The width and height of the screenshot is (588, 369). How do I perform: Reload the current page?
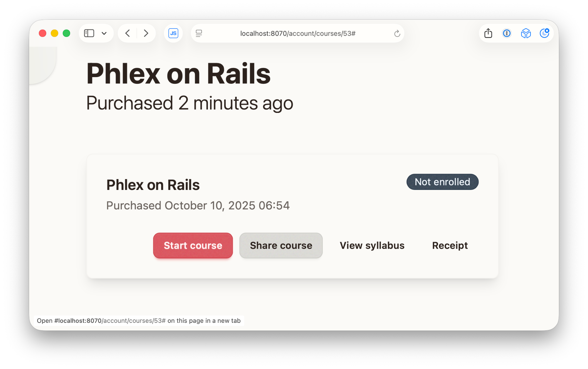[397, 34]
